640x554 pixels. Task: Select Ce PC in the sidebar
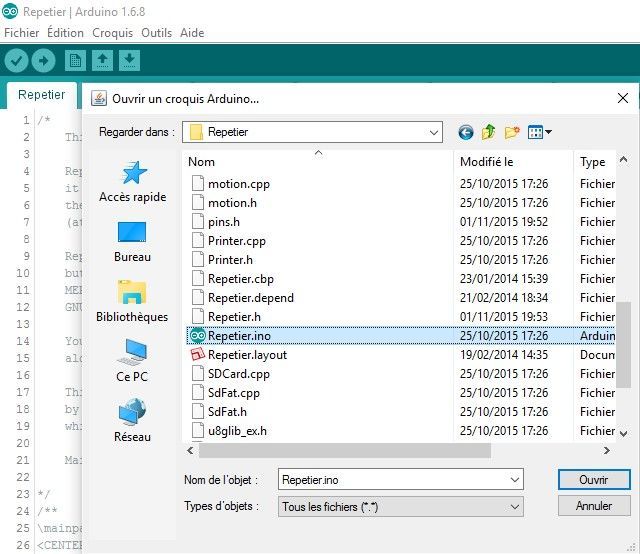pyautogui.click(x=132, y=361)
